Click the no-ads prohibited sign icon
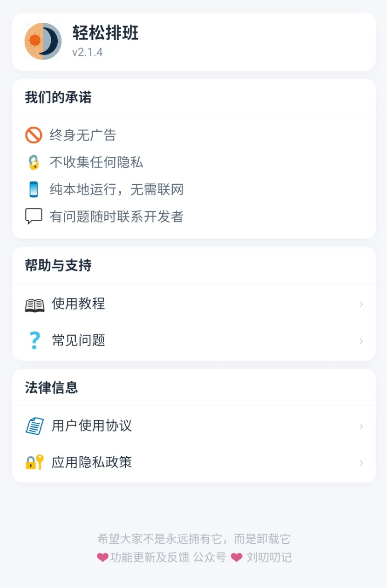The image size is (387, 588). [34, 135]
